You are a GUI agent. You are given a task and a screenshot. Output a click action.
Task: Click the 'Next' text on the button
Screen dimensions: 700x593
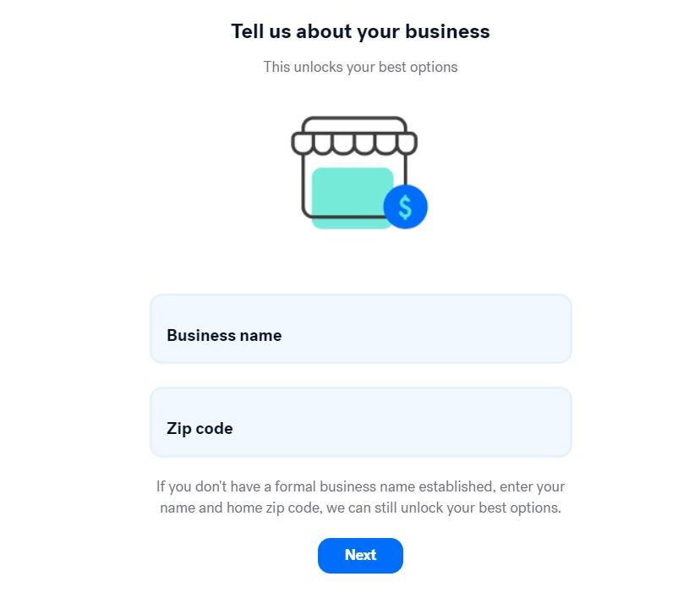[360, 555]
